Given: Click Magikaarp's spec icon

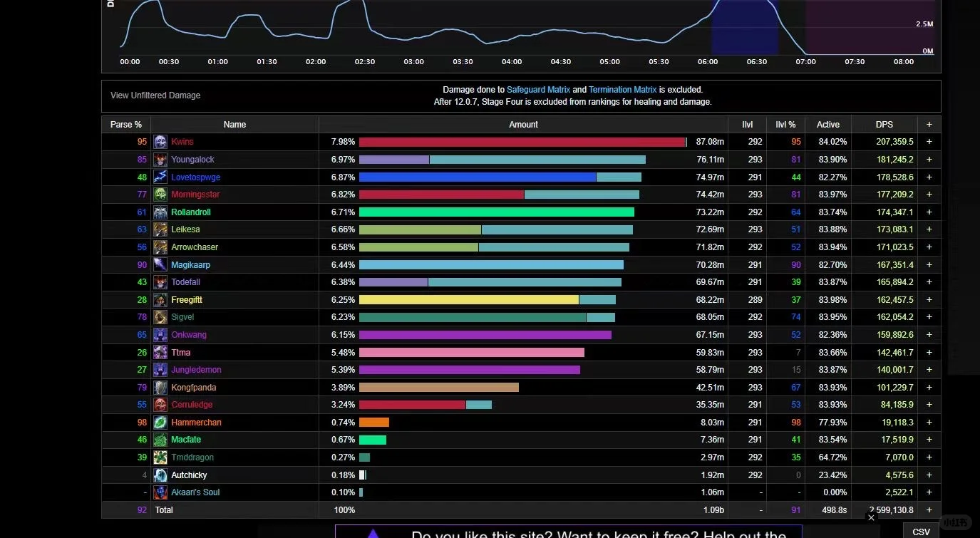Looking at the screenshot, I should (160, 264).
